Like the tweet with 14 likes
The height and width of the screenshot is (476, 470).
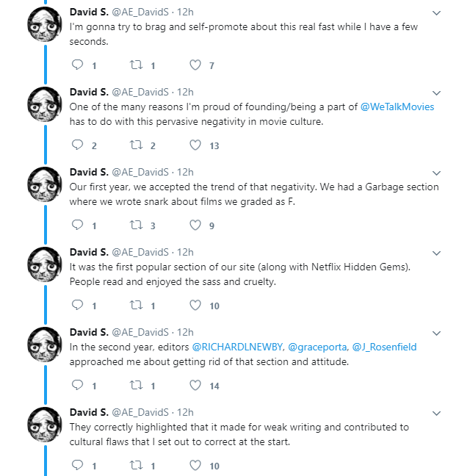tap(195, 385)
